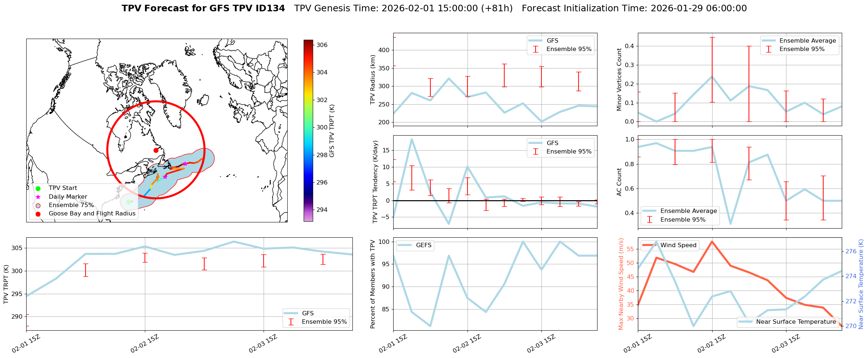
Task: Click the 300 tick label on colorbar
Action: (322, 127)
